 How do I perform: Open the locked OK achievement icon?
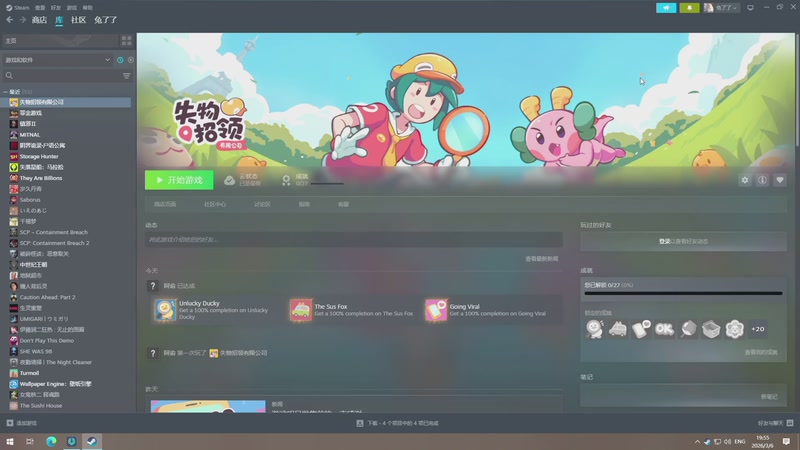coord(664,329)
